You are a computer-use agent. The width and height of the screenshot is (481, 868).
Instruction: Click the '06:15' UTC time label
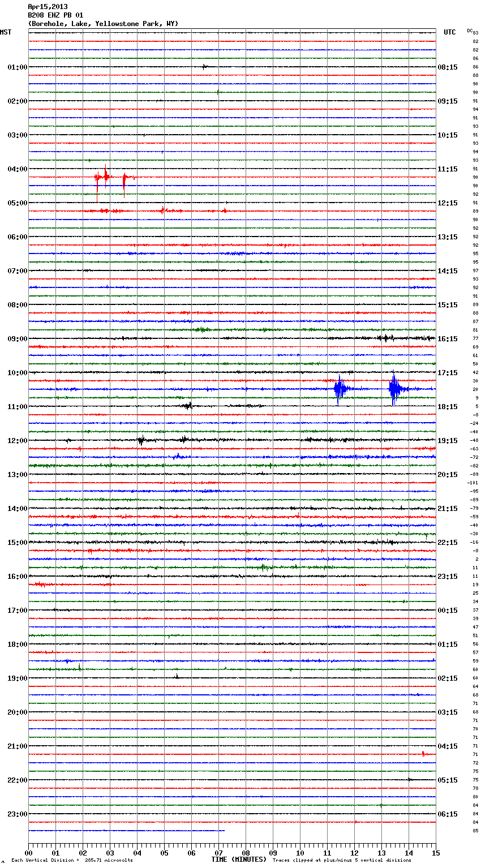pos(448,814)
